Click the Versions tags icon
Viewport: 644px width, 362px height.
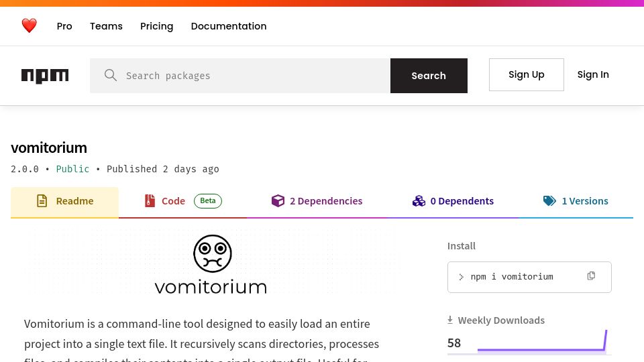(549, 200)
